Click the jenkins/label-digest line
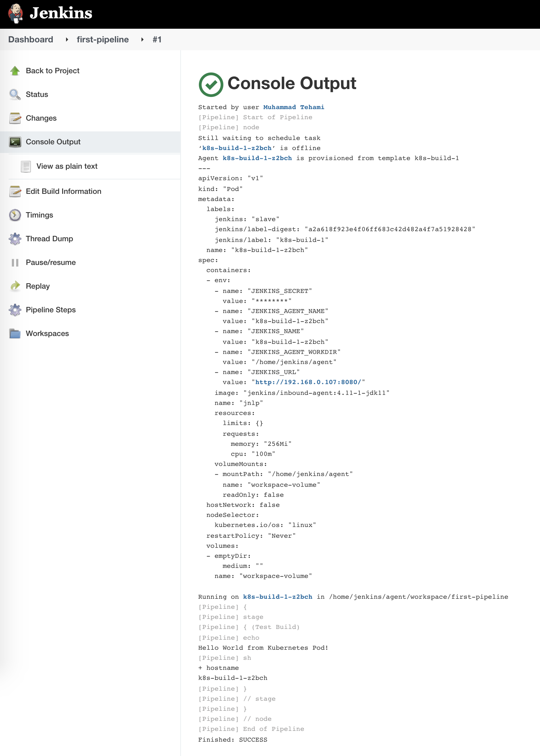540x756 pixels. click(x=345, y=229)
